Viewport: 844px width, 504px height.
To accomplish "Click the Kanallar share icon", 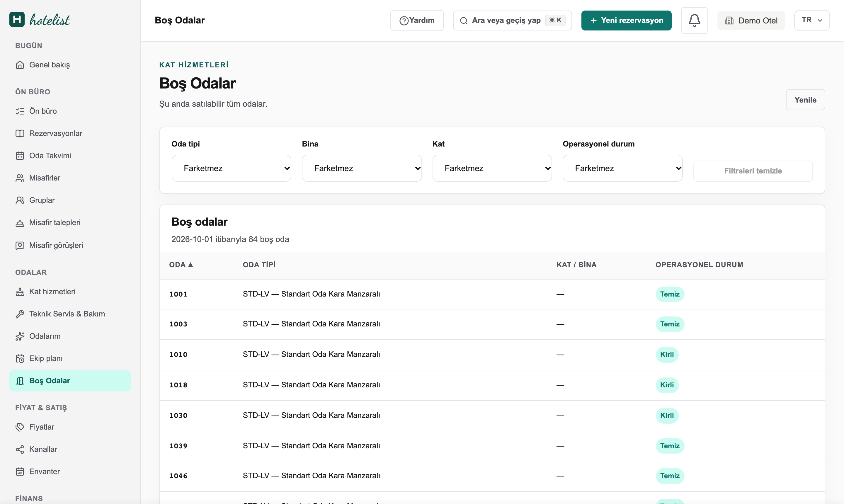I will pos(20,449).
